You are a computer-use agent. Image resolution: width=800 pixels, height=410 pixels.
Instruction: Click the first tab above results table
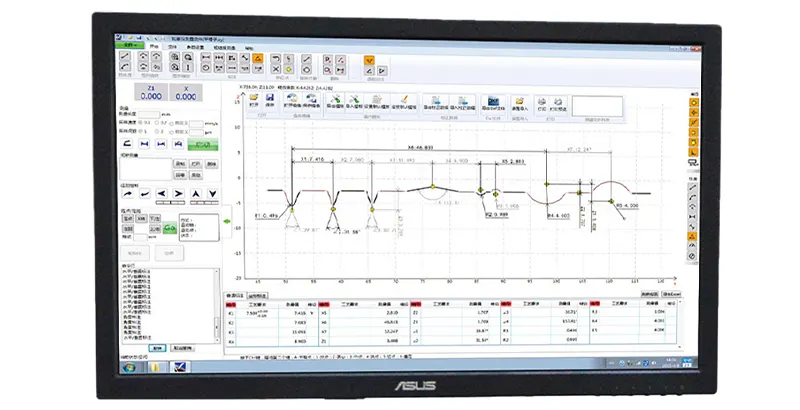pyautogui.click(x=235, y=296)
